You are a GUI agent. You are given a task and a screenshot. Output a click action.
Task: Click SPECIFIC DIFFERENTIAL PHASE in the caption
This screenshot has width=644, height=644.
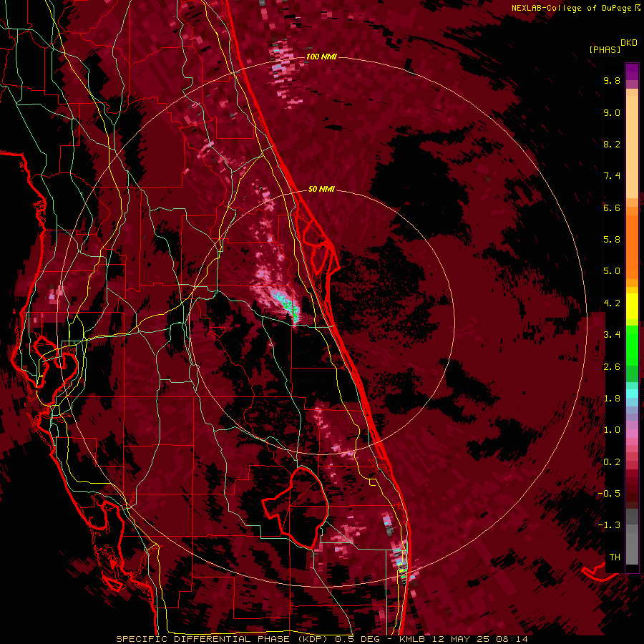point(205,639)
